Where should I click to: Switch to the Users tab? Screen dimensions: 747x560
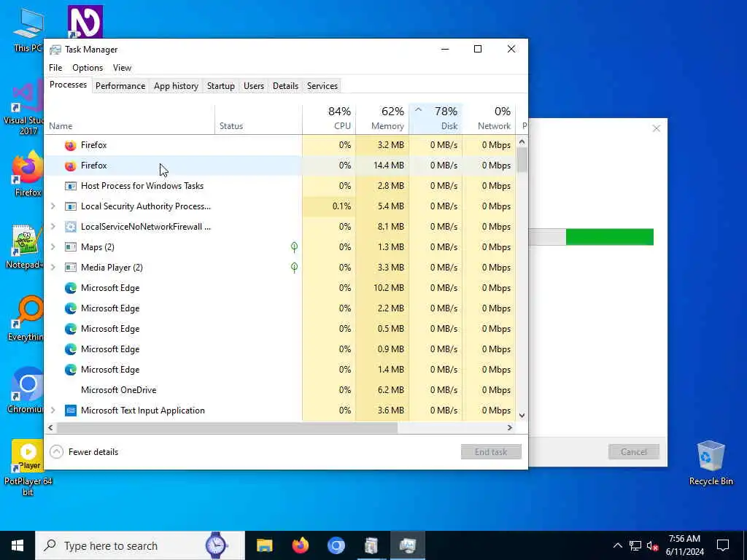click(253, 86)
